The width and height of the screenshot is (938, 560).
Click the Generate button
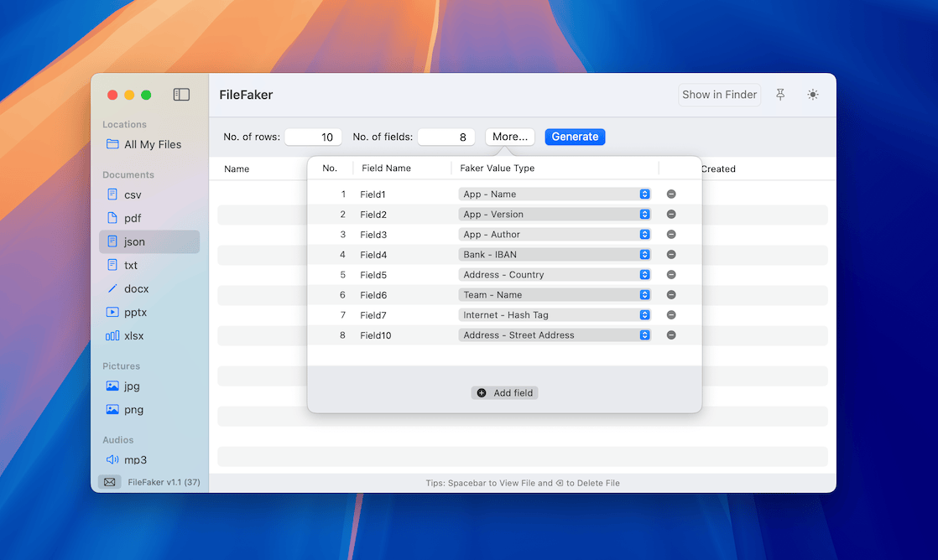[x=575, y=137]
